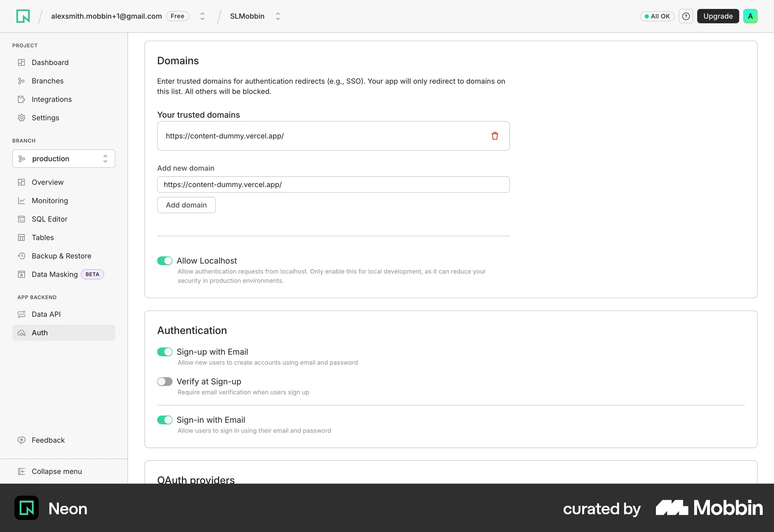Image resolution: width=774 pixels, height=532 pixels.
Task: Open Integrations menu item
Action: point(64,99)
